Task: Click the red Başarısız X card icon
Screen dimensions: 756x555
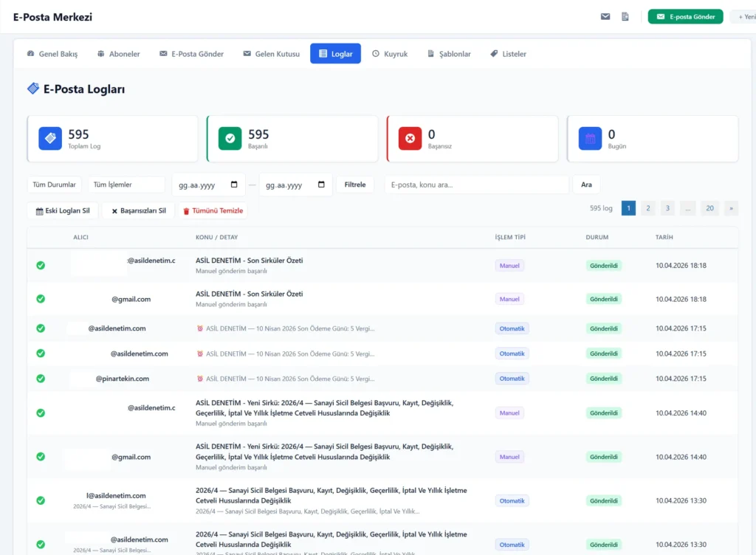Action: pos(410,139)
